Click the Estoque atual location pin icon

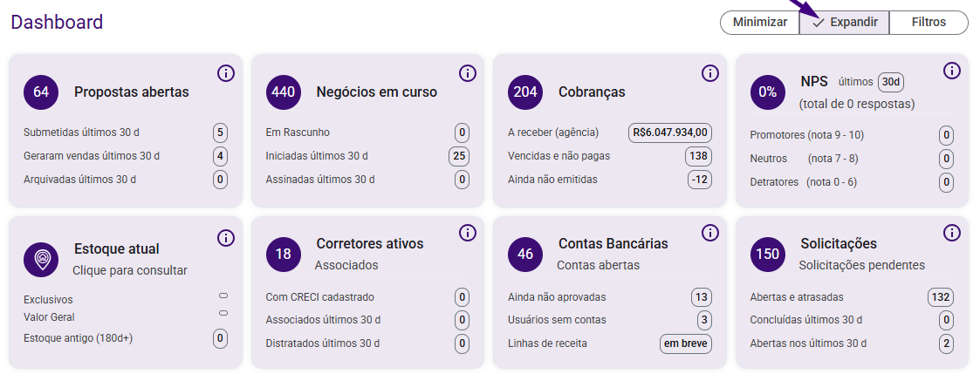[41, 259]
